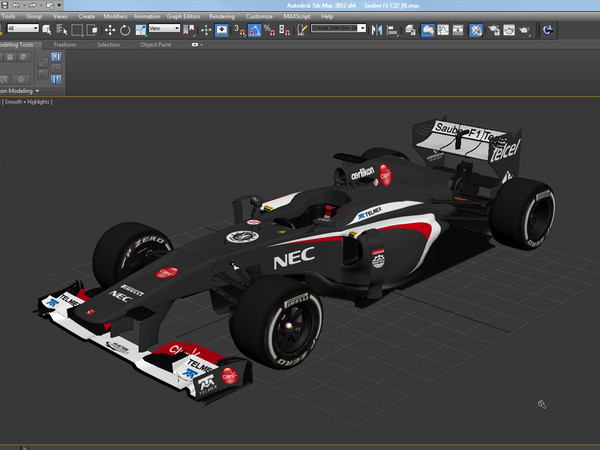Click the Use Pivot Point Center icon

pos(189,30)
